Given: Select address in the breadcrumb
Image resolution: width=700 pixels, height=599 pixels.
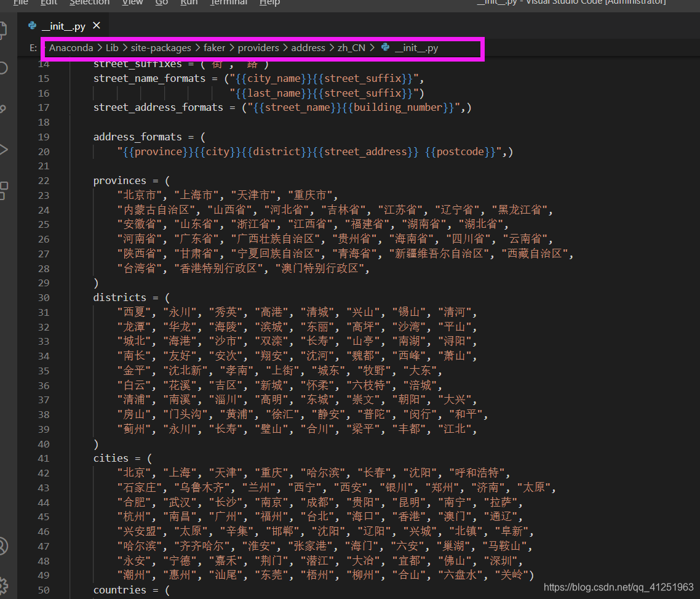Looking at the screenshot, I should 308,48.
